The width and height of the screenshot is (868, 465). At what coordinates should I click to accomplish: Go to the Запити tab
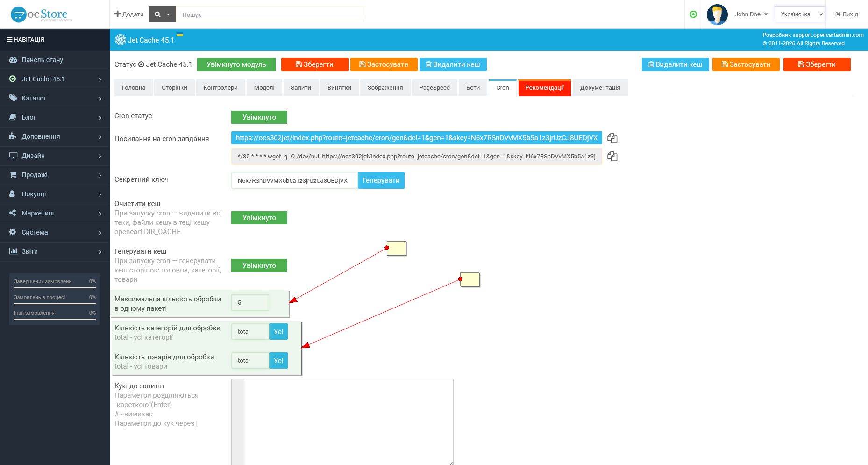[x=301, y=88]
